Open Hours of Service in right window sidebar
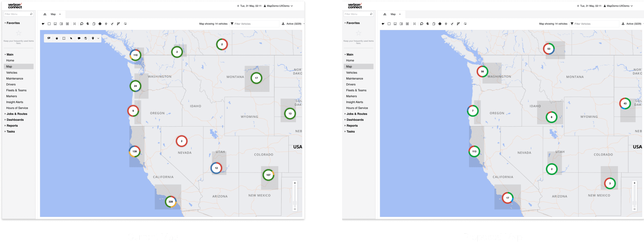 click(357, 108)
